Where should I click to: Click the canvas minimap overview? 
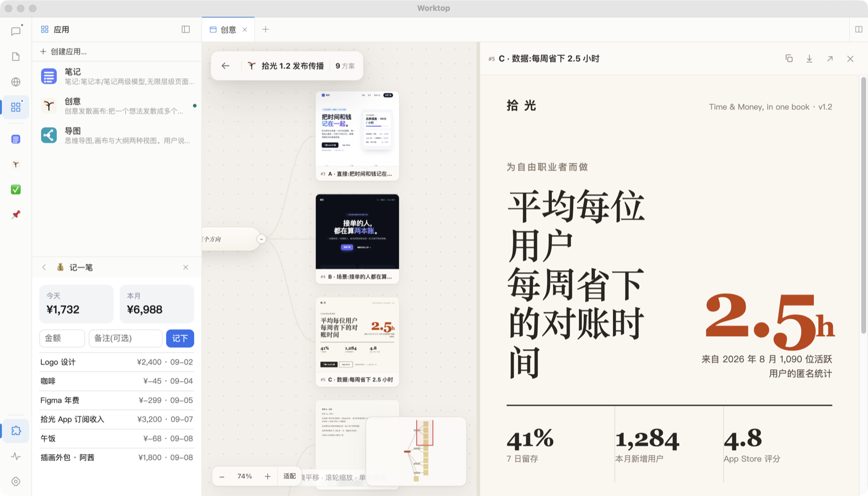point(416,451)
